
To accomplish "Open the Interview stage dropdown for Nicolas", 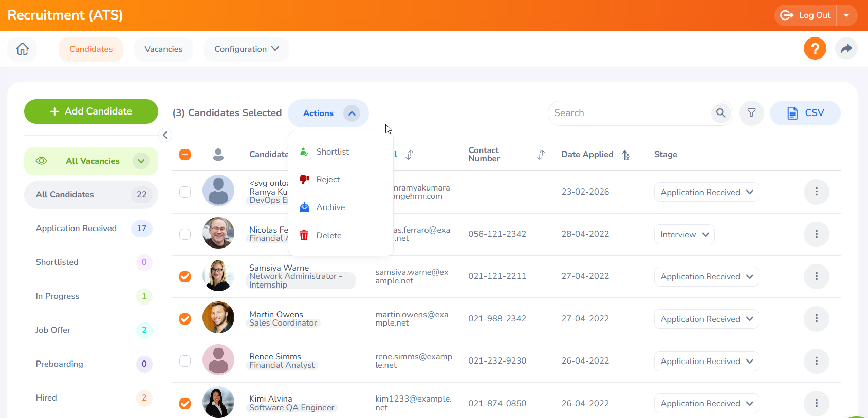I will [x=684, y=235].
